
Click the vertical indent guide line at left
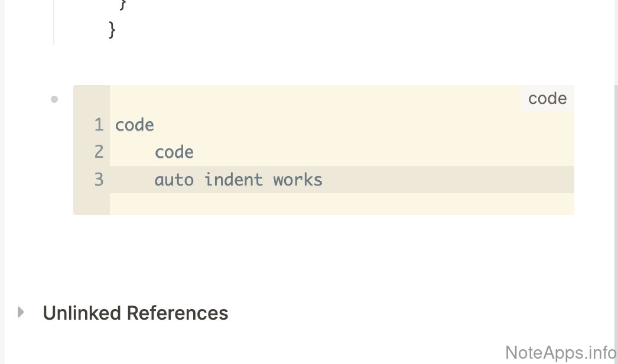54,22
